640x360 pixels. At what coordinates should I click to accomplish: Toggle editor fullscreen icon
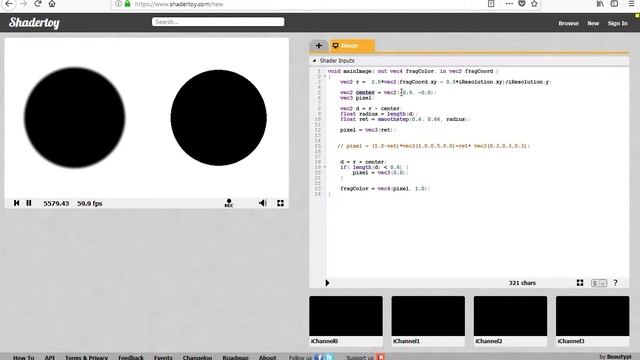(580, 282)
